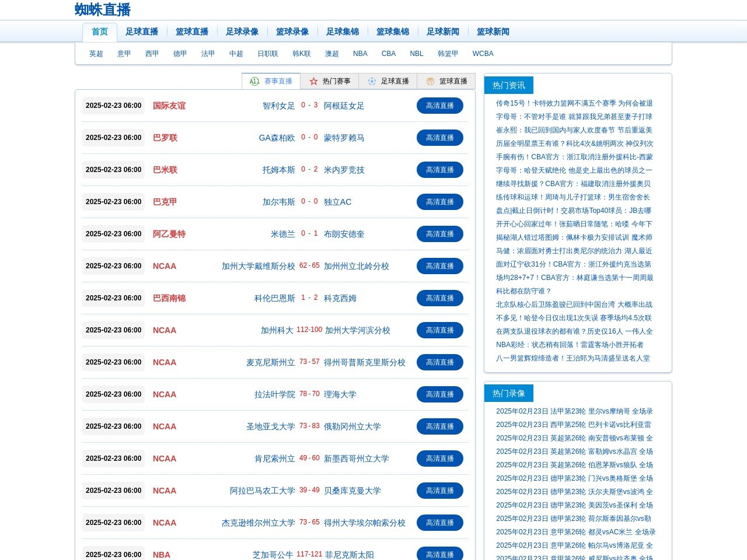Click 高清直播 for 智利女足 vs 阿根廷女足

click(440, 106)
